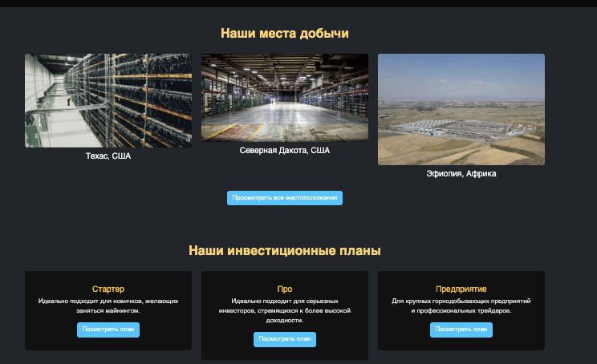Click the 'Предприятие' plan title

[x=461, y=289]
